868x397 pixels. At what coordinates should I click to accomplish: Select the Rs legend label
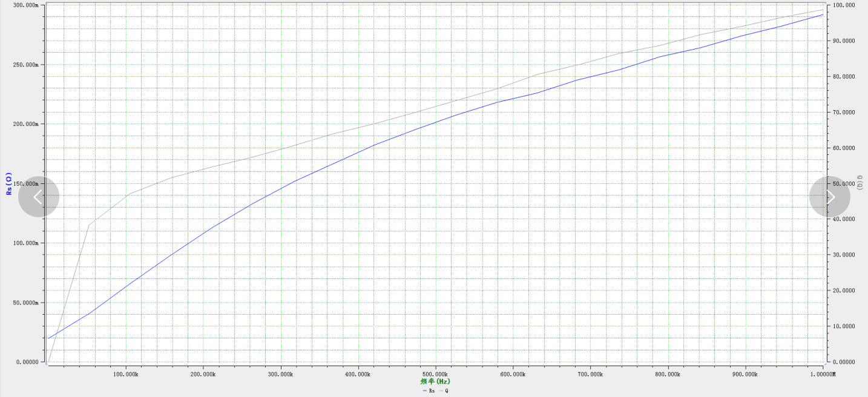coord(432,391)
